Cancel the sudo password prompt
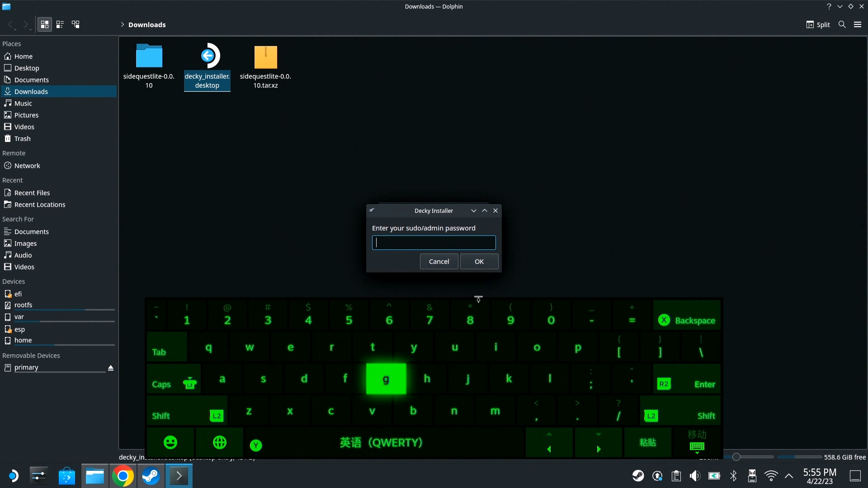 [439, 262]
